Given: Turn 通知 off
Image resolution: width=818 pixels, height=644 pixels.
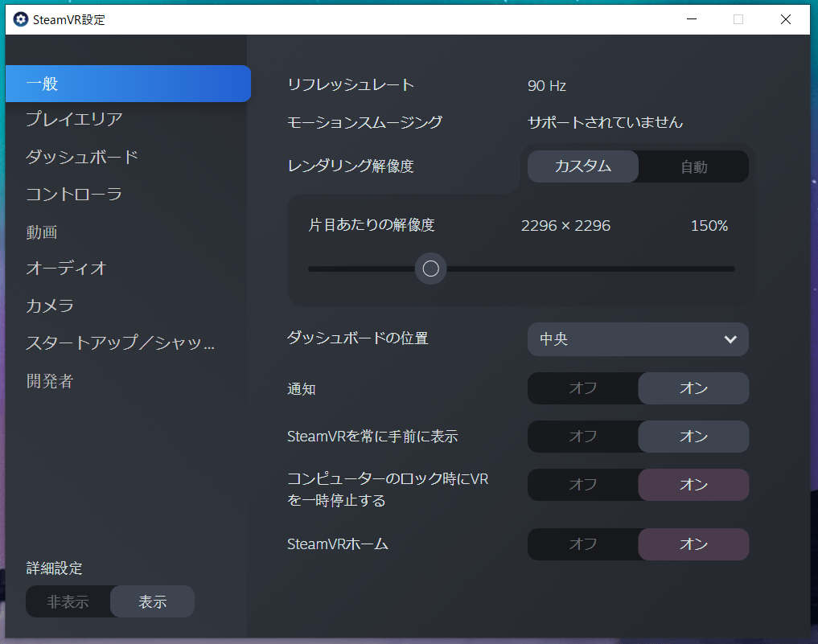Looking at the screenshot, I should coord(582,388).
